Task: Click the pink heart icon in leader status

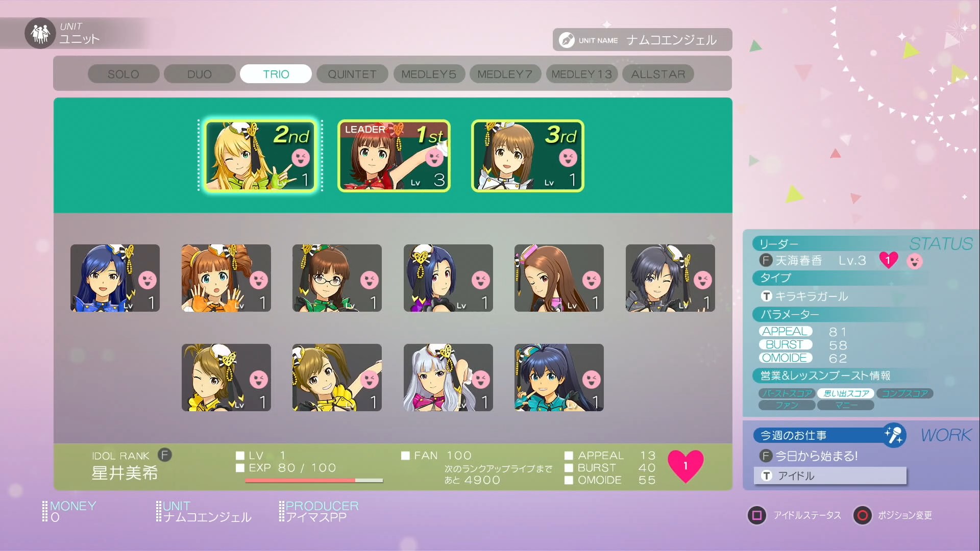Action: (x=888, y=260)
